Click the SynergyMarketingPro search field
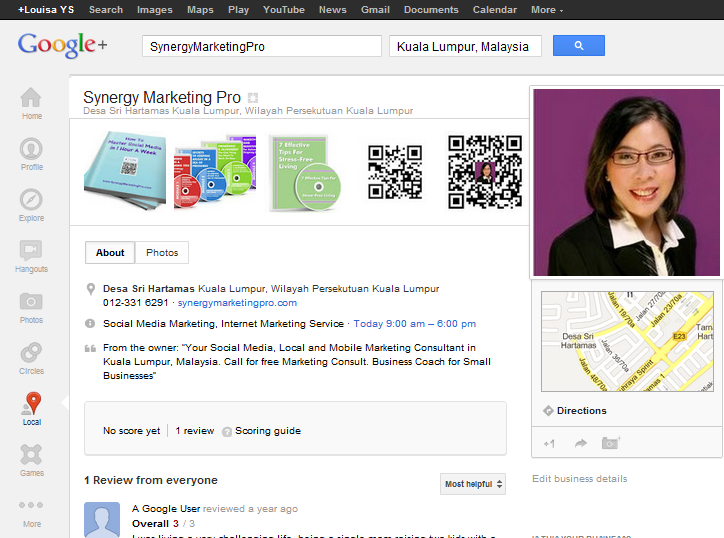The image size is (724, 538). (262, 46)
